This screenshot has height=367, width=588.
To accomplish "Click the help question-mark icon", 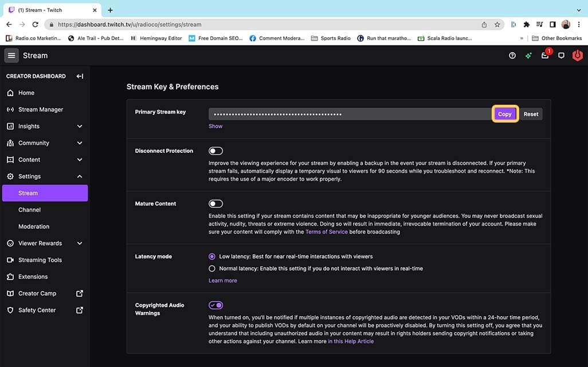I will point(512,55).
